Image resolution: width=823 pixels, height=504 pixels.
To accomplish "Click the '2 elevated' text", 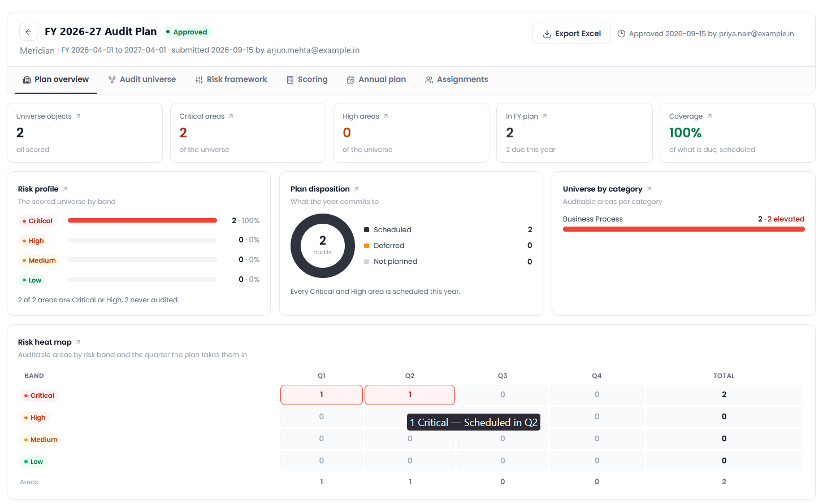I will point(786,219).
